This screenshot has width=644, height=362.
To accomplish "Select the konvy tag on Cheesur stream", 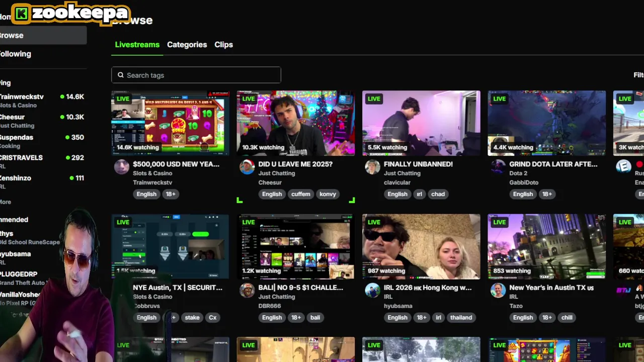I will (328, 194).
